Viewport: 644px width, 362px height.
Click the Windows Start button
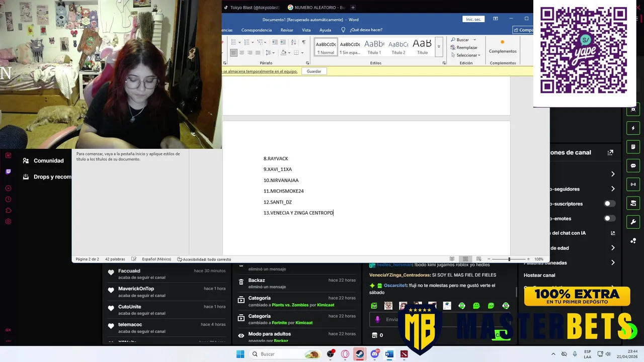(240, 354)
